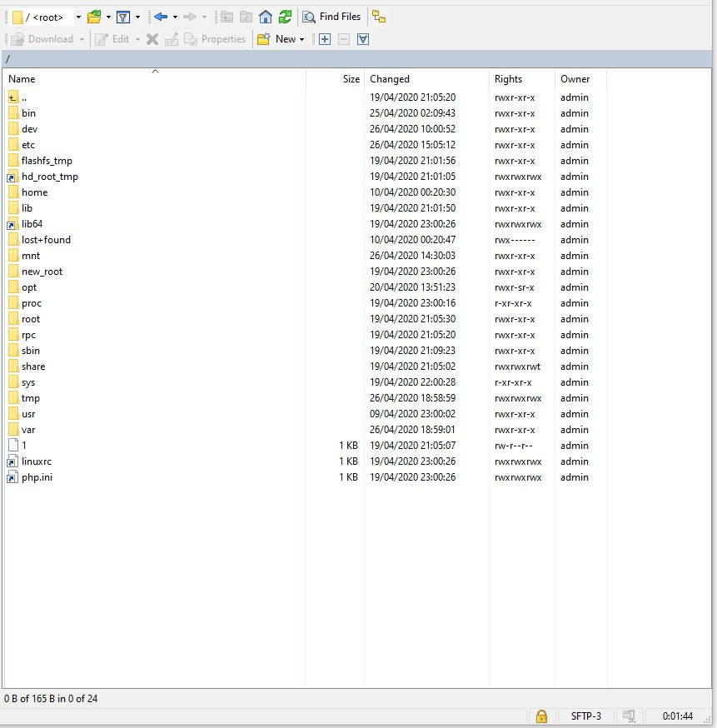Click the folder icon of the etc row
This screenshot has width=717, height=728.
[13, 145]
